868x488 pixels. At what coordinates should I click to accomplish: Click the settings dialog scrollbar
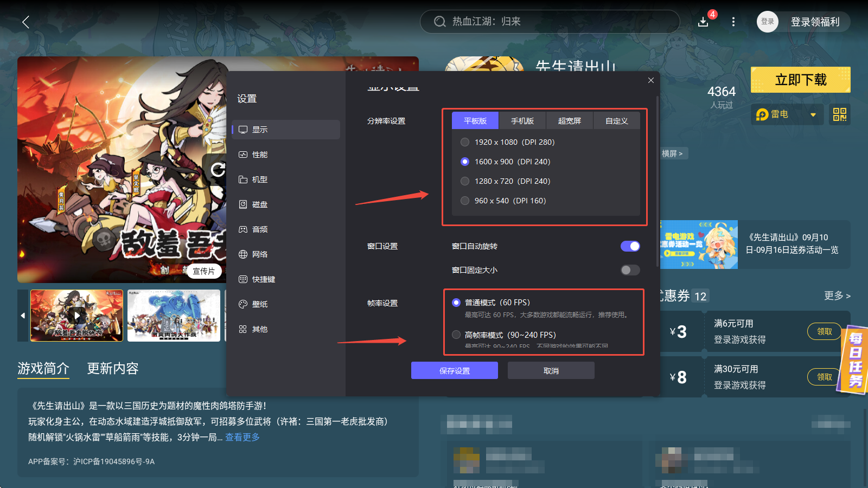658,182
